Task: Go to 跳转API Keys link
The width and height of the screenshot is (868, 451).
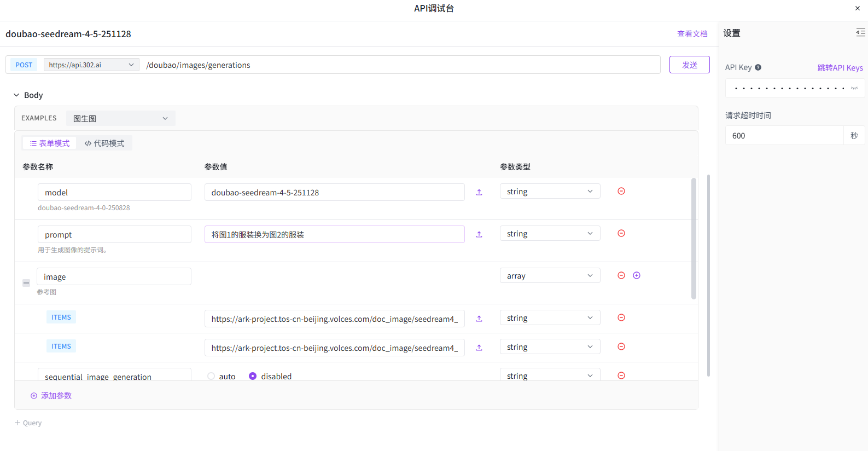Action: pyautogui.click(x=840, y=68)
